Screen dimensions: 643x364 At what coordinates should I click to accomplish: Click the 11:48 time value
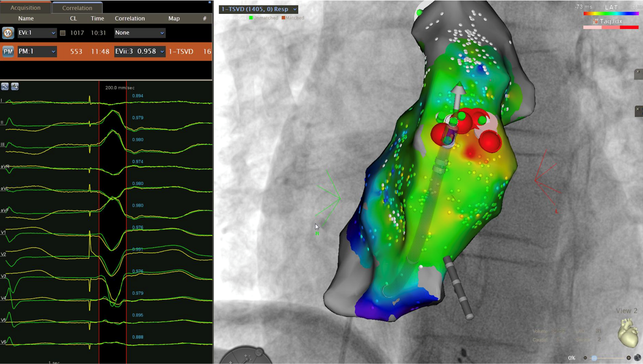tap(100, 51)
